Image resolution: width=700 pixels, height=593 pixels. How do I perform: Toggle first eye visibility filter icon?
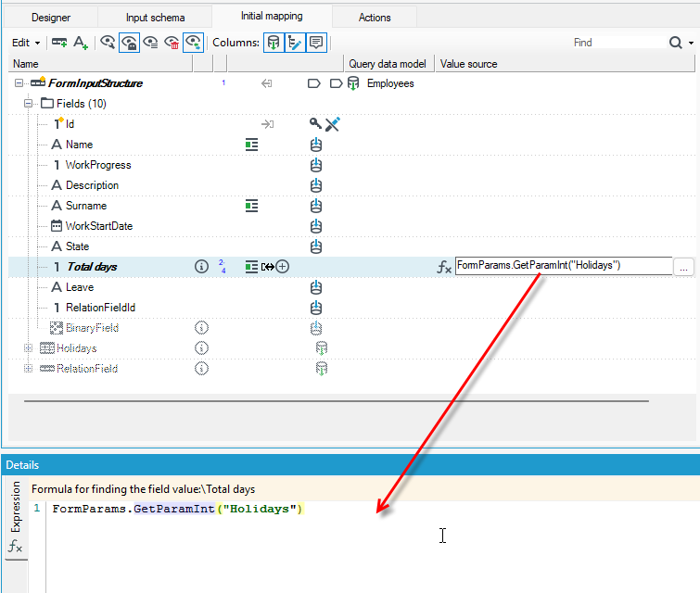click(x=108, y=43)
